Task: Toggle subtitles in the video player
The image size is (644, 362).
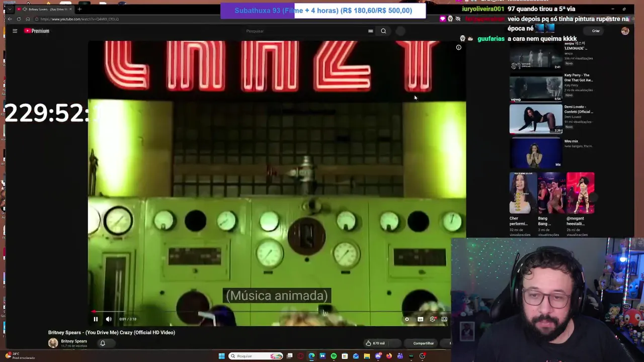Action: [420, 319]
